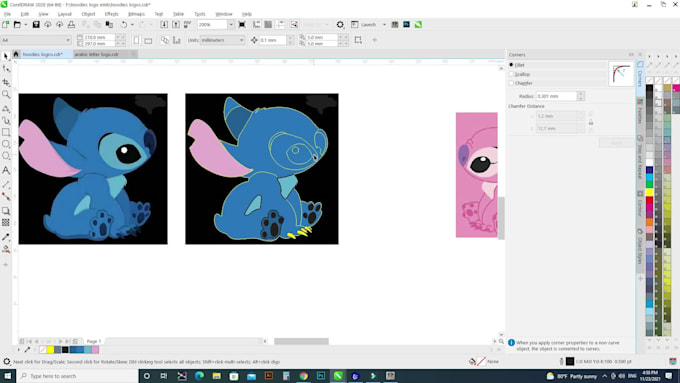The width and height of the screenshot is (680, 383).
Task: Click the Welcome screen home tab icon
Action: pos(16,54)
